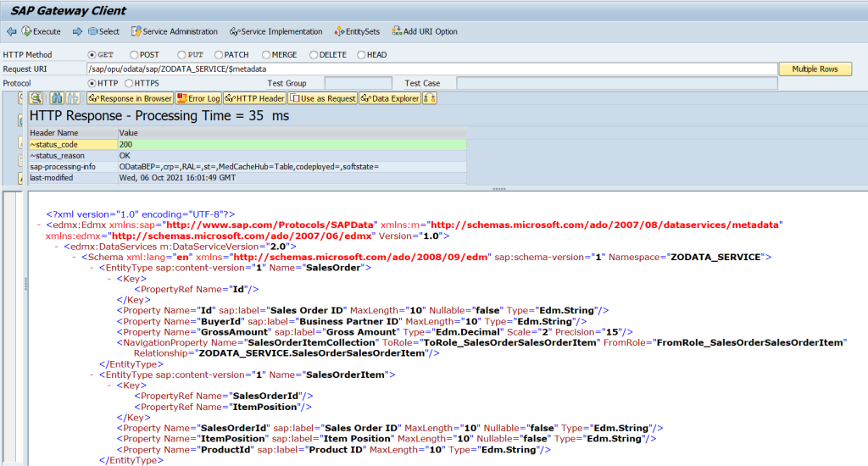Click the ZODATA_SERVICE Namespace value

point(715,257)
